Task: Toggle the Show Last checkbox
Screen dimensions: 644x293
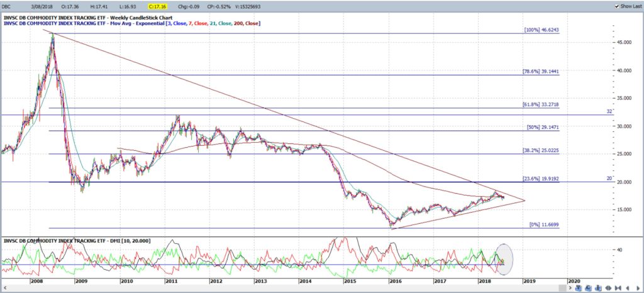Action: click(x=617, y=6)
